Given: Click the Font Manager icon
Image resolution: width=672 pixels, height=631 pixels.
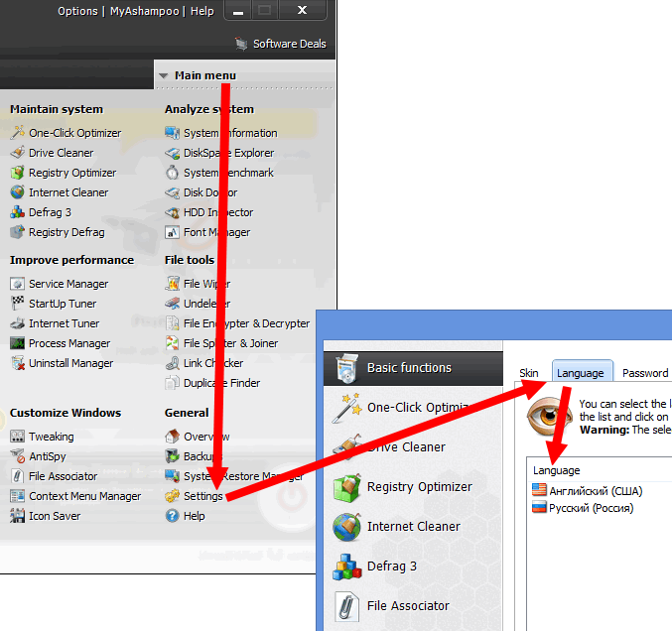Looking at the screenshot, I should (173, 232).
